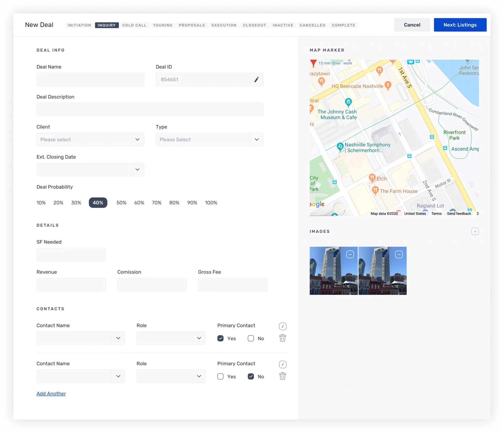The image size is (504, 433).
Task: Open the Client dropdown
Action: click(x=90, y=139)
